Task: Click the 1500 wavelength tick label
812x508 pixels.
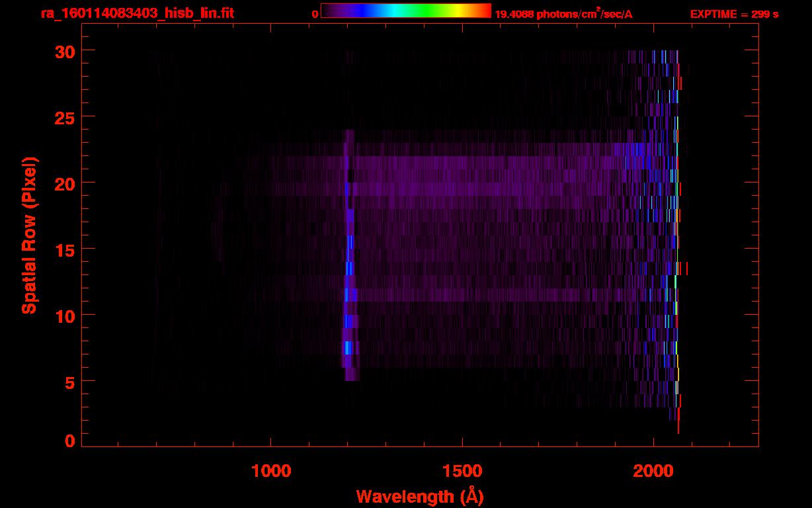Action: [462, 470]
